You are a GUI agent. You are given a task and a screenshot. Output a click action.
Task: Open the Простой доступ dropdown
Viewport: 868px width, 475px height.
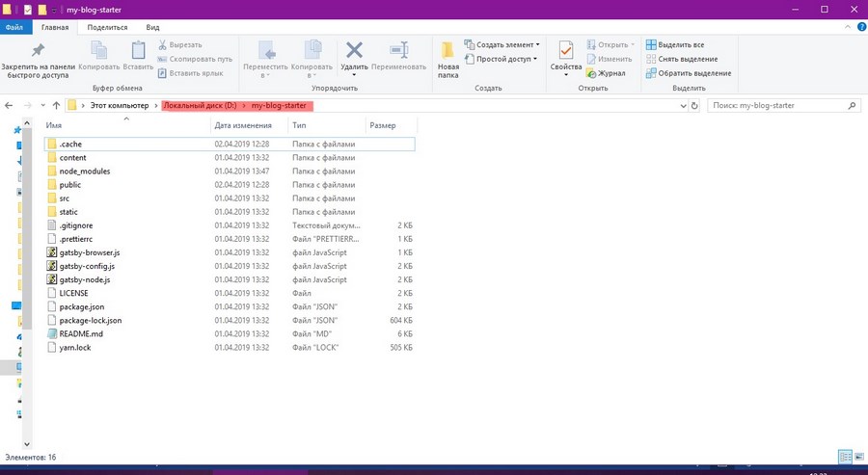click(x=502, y=59)
